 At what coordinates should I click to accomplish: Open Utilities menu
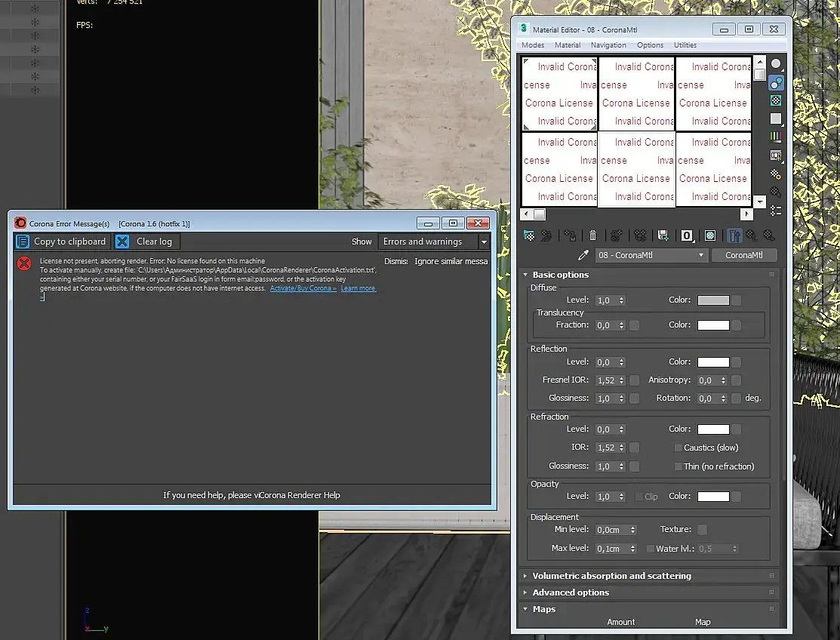(x=685, y=45)
